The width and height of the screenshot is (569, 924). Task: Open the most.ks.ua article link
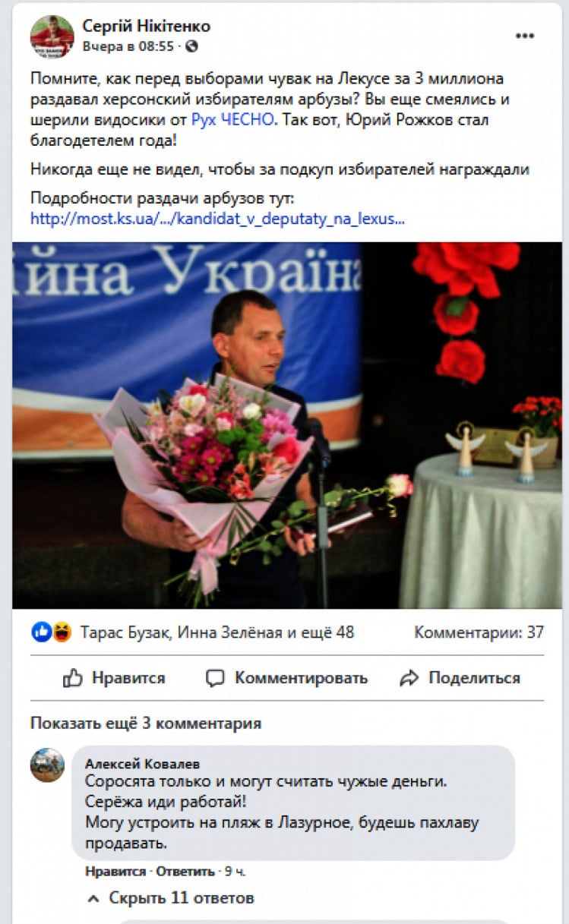click(x=217, y=219)
